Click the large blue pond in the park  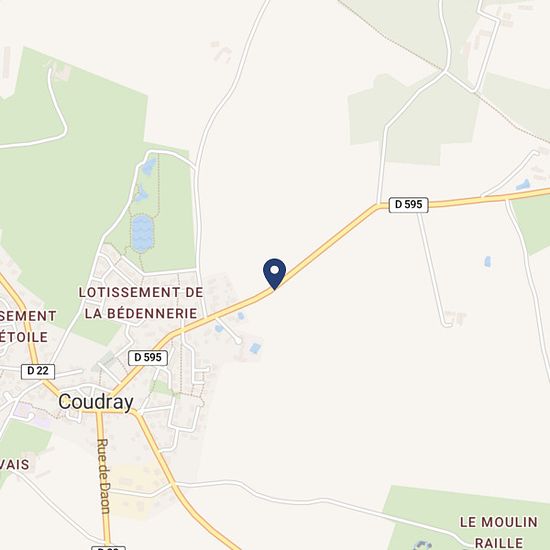pos(142,233)
